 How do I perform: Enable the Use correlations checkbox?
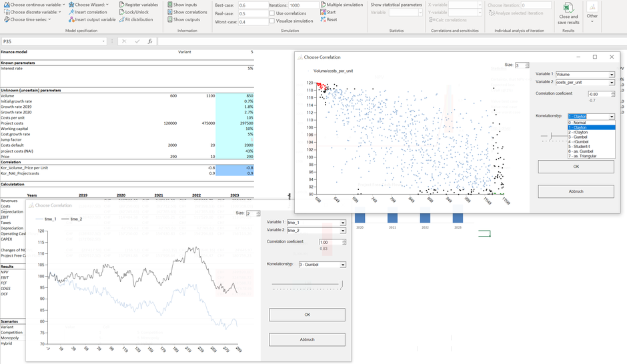[x=272, y=13]
